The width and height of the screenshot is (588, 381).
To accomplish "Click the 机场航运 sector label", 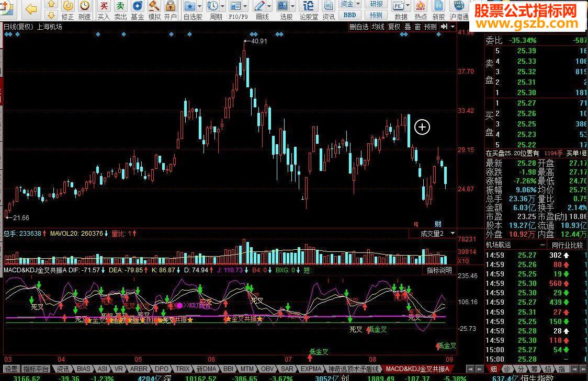I will (498, 245).
